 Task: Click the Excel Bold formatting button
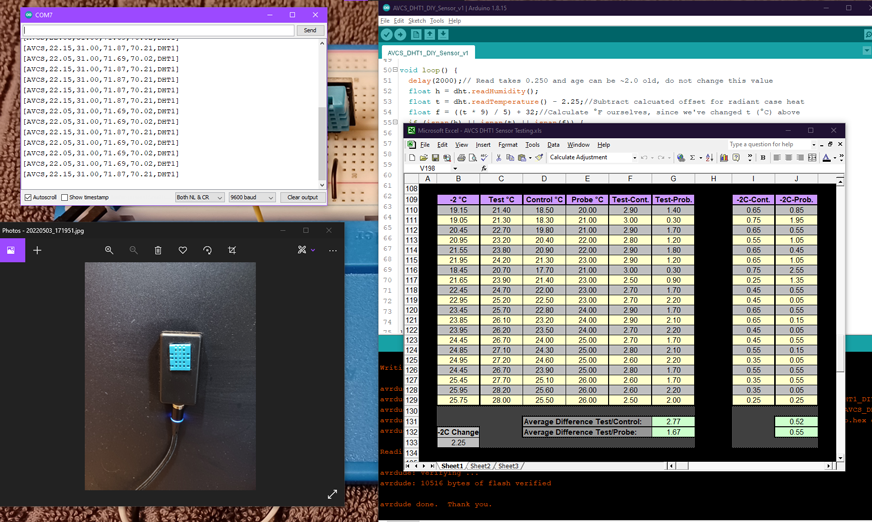coord(763,158)
